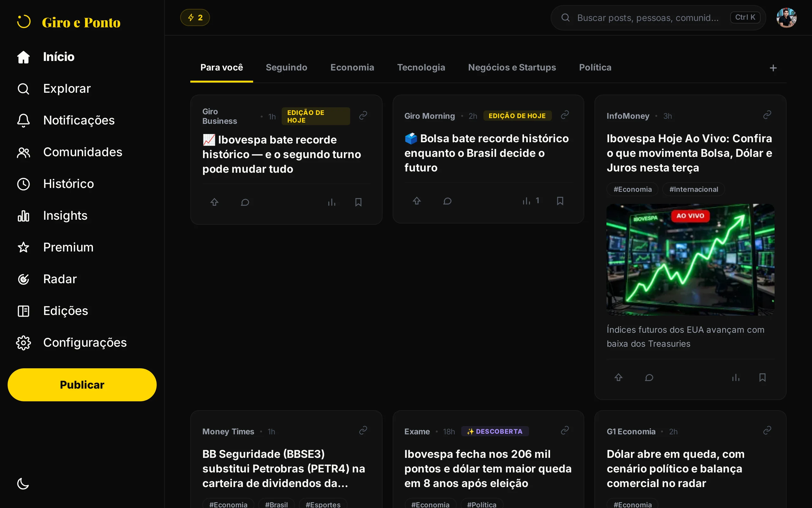The image size is (812, 508).
Task: Open comments on the Giro Morning post
Action: pyautogui.click(x=447, y=201)
